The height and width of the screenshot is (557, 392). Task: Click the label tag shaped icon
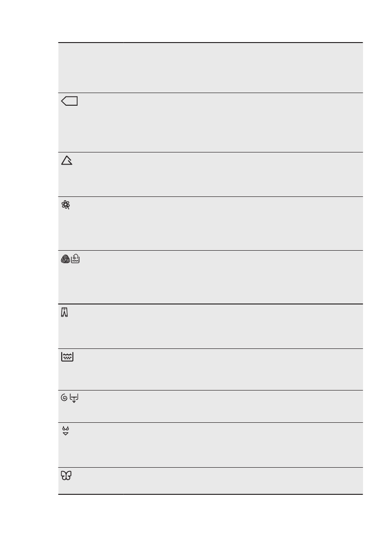tap(70, 101)
